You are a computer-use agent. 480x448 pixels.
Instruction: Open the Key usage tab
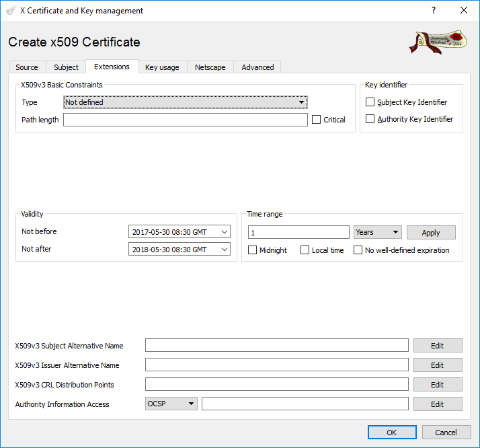pyautogui.click(x=162, y=67)
